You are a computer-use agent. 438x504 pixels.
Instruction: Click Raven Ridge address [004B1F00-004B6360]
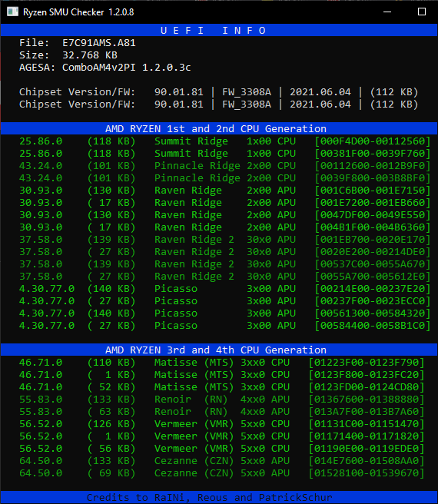(373, 227)
